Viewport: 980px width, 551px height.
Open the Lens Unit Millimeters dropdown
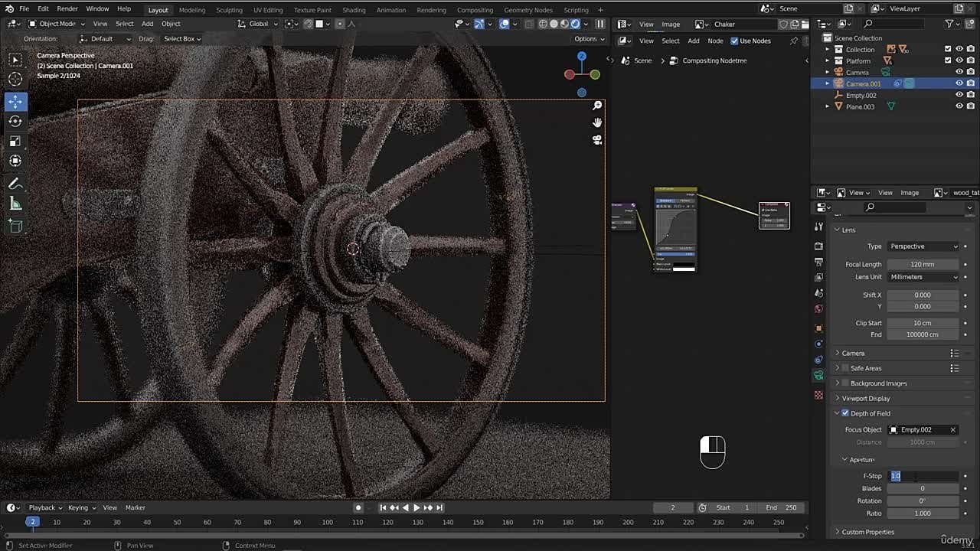click(923, 277)
